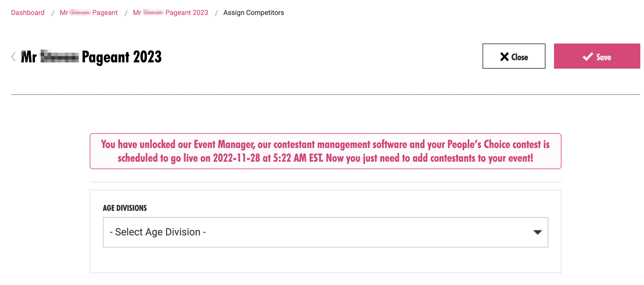
Task: Open the Dashboard breadcrumb link
Action: coord(28,13)
